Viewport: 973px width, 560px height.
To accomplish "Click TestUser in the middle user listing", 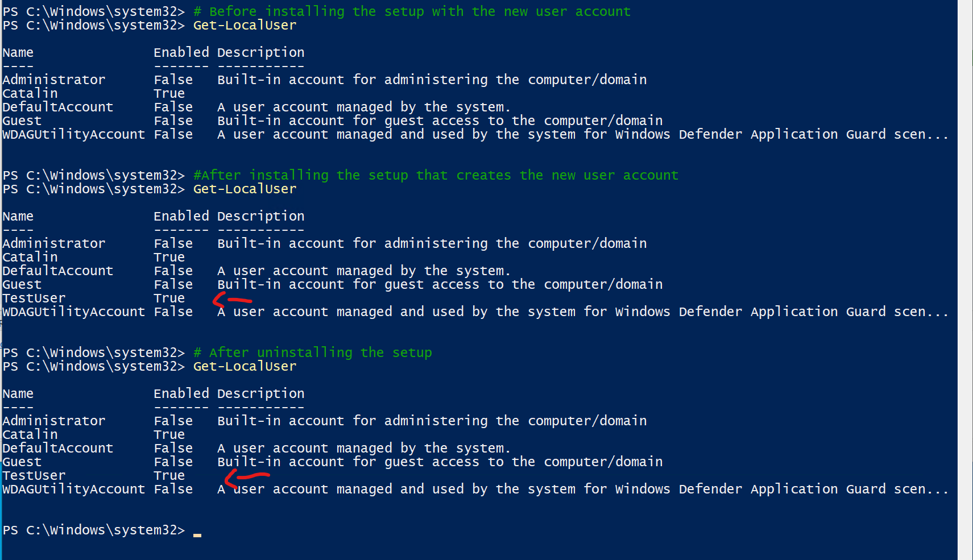I will (x=34, y=298).
